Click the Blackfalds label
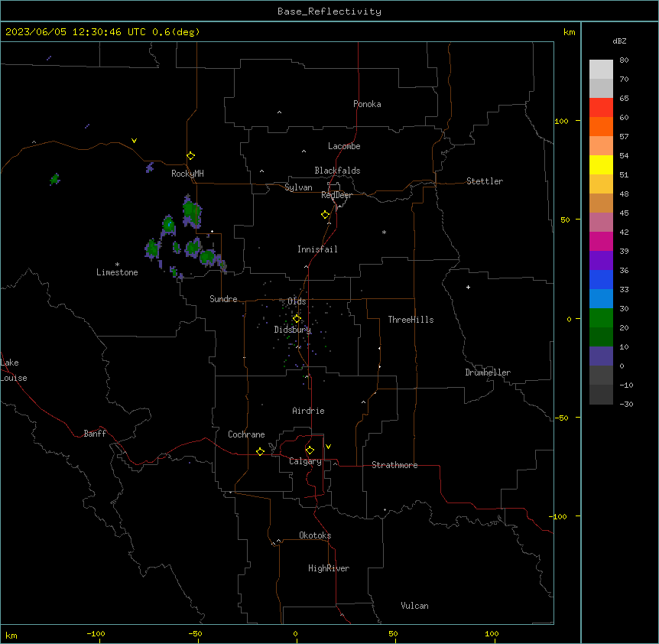This screenshot has height=644, width=659. tap(337, 171)
